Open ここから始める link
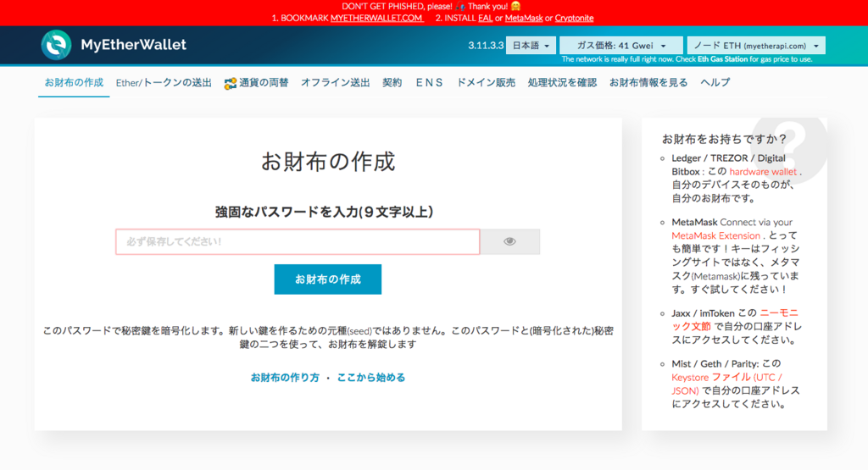Viewport: 868px width, 470px height. 371,378
